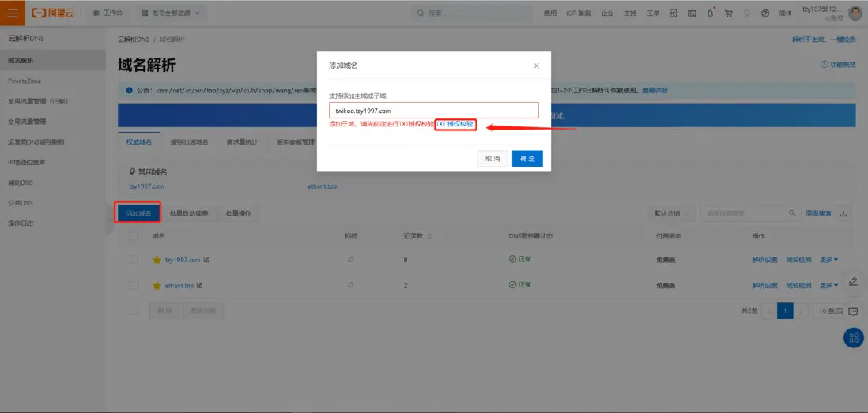Click the icon left of the terminal icon
Screen dimensions: 868x413
[x=674, y=13]
